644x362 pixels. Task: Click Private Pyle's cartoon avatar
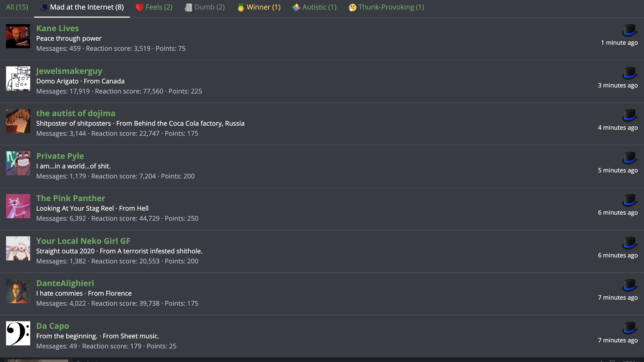coord(18,163)
